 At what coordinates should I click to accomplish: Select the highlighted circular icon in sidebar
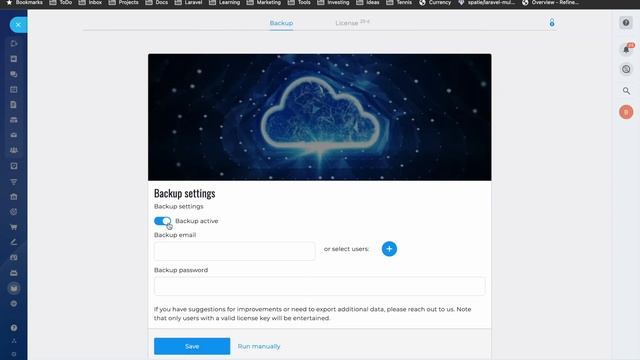tap(13, 288)
